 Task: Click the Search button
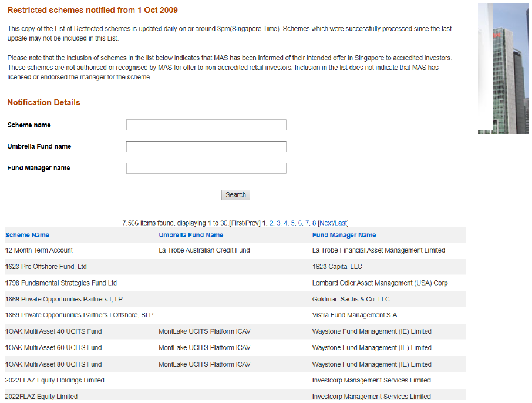pyautogui.click(x=235, y=195)
